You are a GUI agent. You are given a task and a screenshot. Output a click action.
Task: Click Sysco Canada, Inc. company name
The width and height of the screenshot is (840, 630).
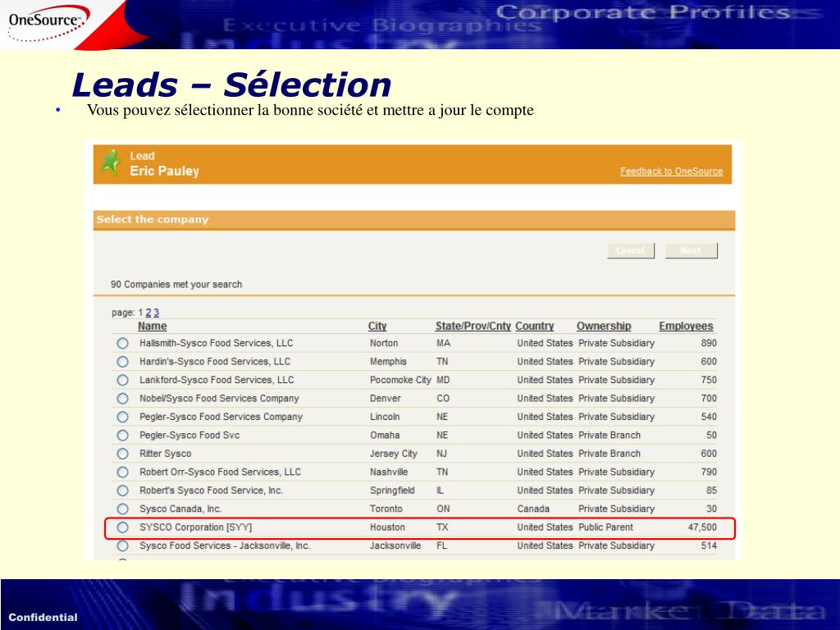180,509
